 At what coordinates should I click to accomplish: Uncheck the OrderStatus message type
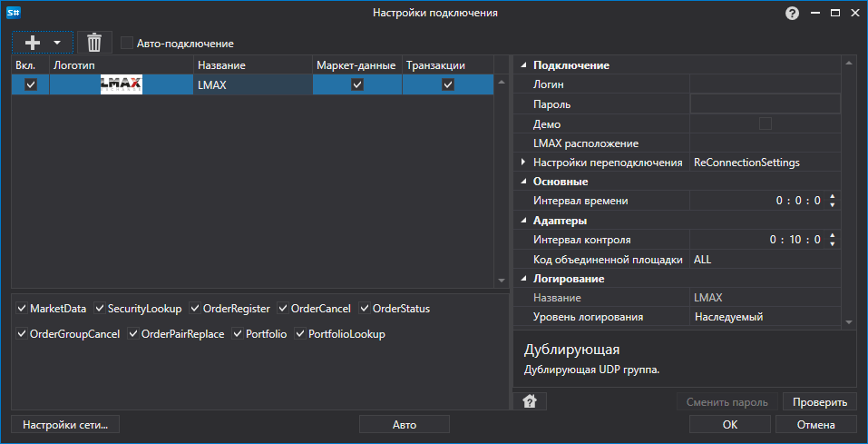point(365,308)
